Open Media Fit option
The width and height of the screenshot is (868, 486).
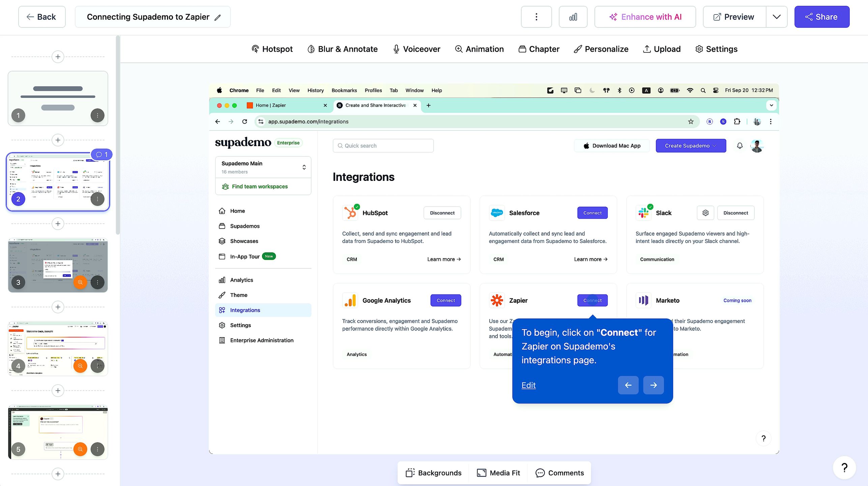click(498, 473)
